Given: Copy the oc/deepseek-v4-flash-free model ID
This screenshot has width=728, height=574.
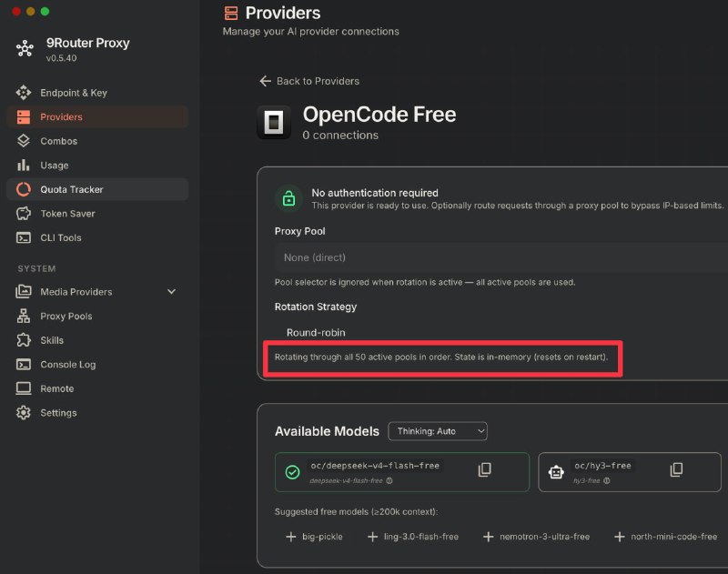Looking at the screenshot, I should pyautogui.click(x=484, y=469).
